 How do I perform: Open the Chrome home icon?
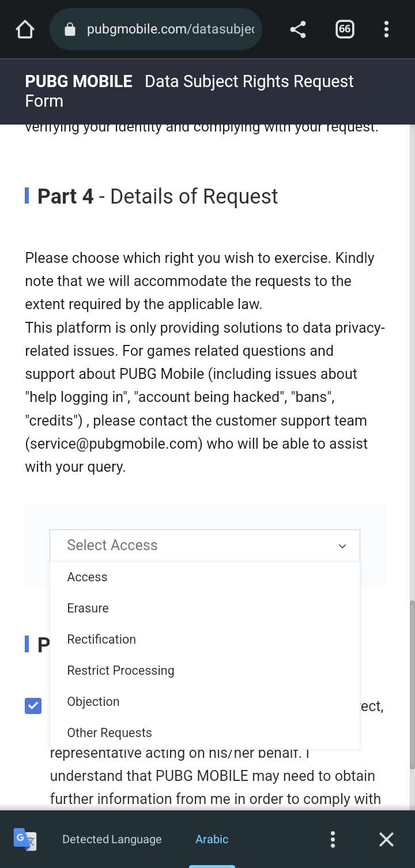24,29
